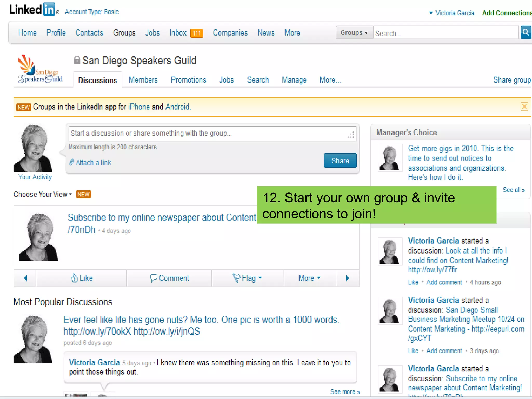Image resolution: width=532 pixels, height=399 pixels.
Task: Click the iPhone link in the banner
Action: pos(139,107)
